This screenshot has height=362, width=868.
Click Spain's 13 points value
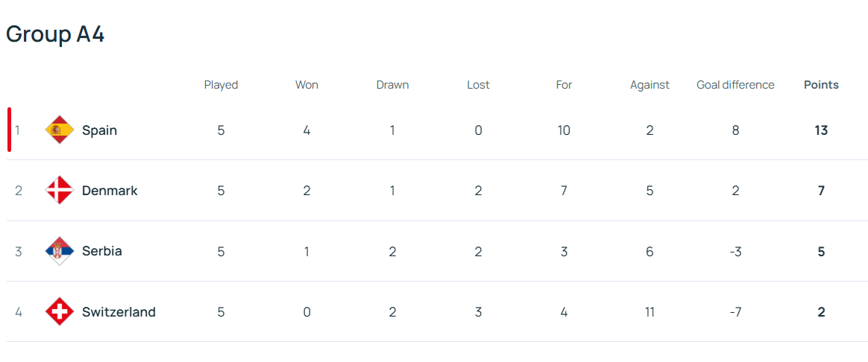coord(821,130)
